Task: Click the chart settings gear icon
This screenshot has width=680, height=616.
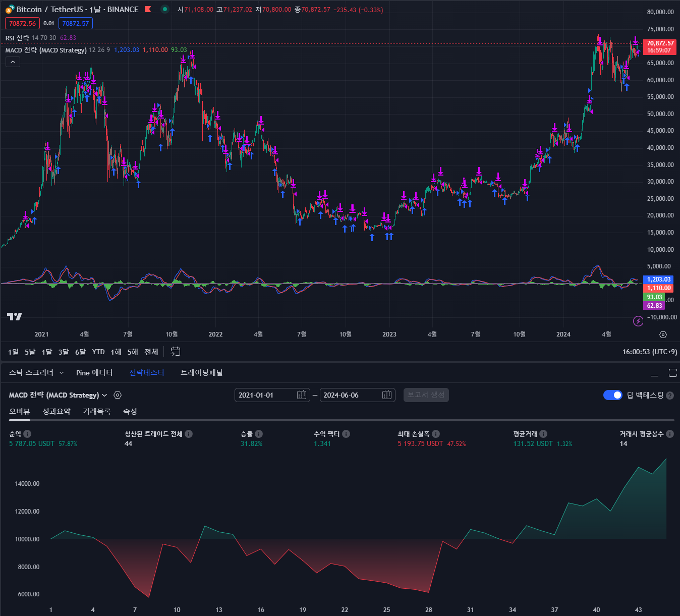Action: 663,334
